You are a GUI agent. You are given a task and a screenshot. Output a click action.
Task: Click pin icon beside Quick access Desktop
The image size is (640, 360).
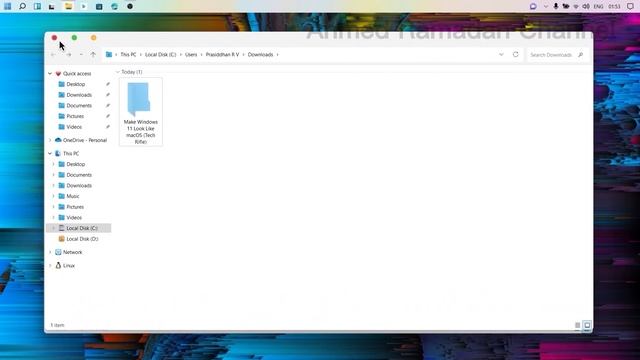tap(108, 84)
